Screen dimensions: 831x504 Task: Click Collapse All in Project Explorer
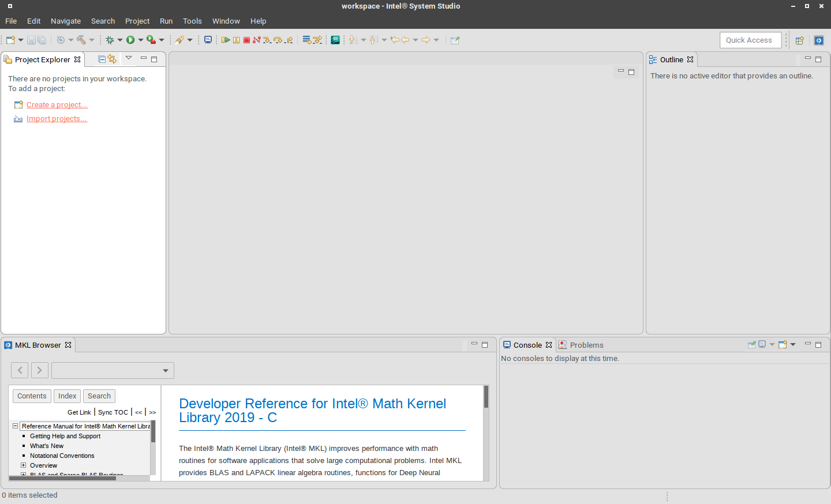coord(102,59)
